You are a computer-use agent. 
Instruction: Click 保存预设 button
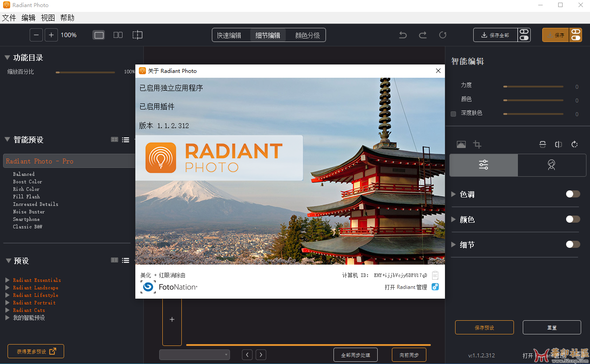[484, 328]
